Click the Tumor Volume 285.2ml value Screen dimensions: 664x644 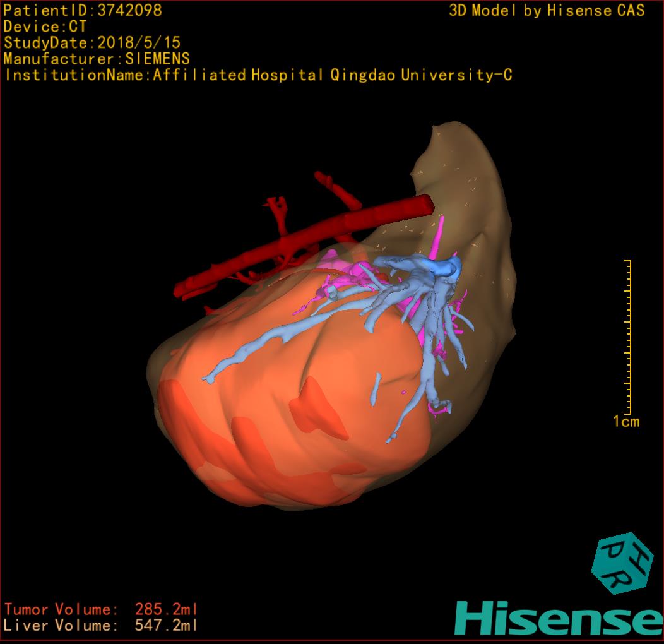pos(166,609)
